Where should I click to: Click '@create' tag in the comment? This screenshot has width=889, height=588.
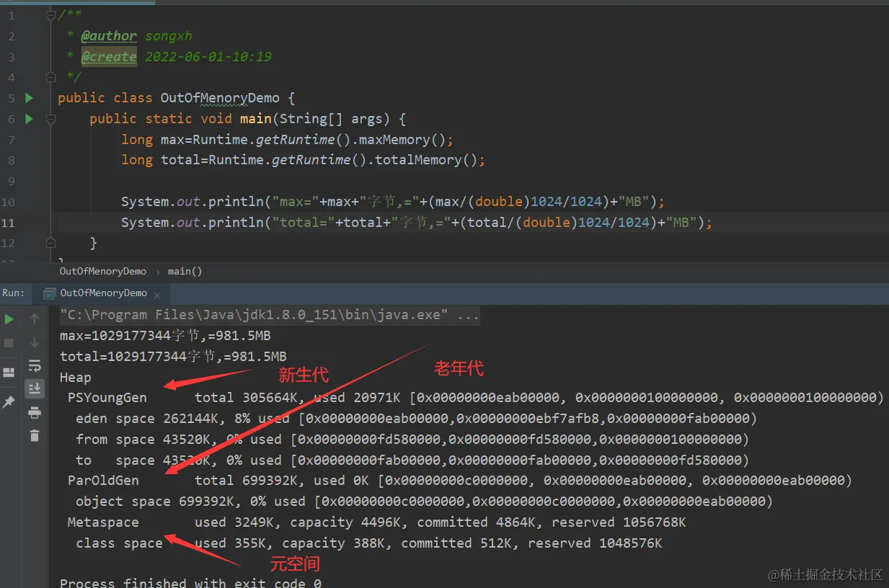point(109,57)
